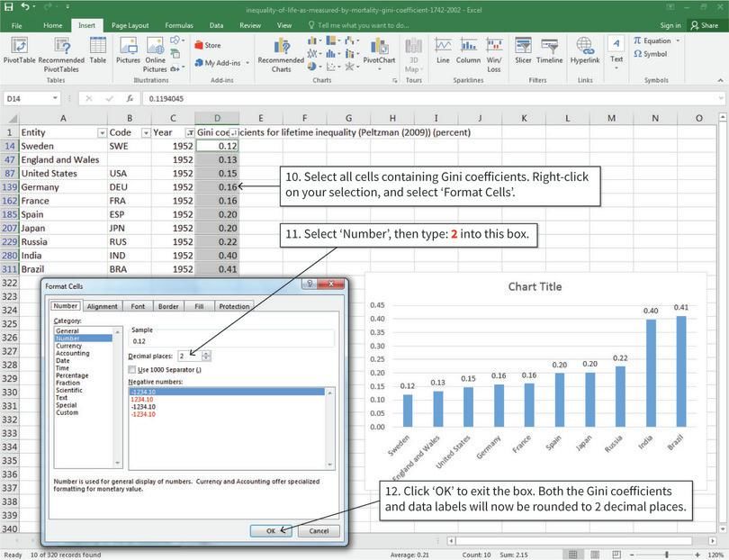The width and height of the screenshot is (729, 560).
Task: Insert Pictures from the Illustrations group
Action: pyautogui.click(x=128, y=50)
